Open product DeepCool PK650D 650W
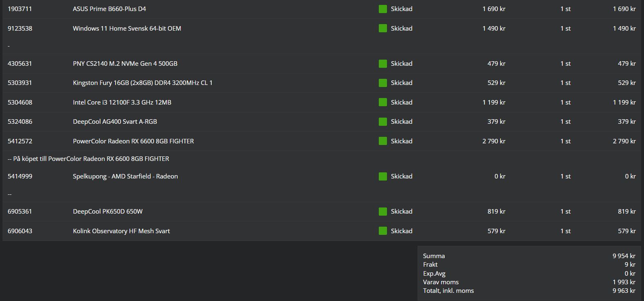This screenshot has height=301, width=644. 107,212
